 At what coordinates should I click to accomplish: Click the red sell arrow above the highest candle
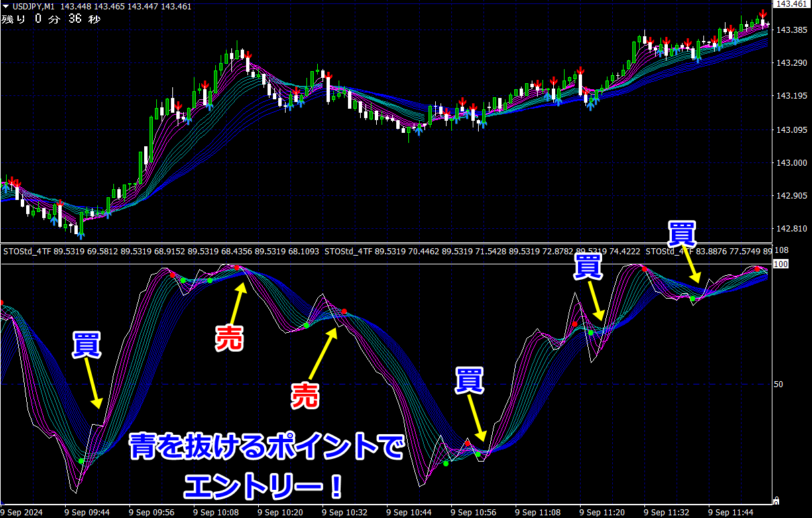click(763, 15)
